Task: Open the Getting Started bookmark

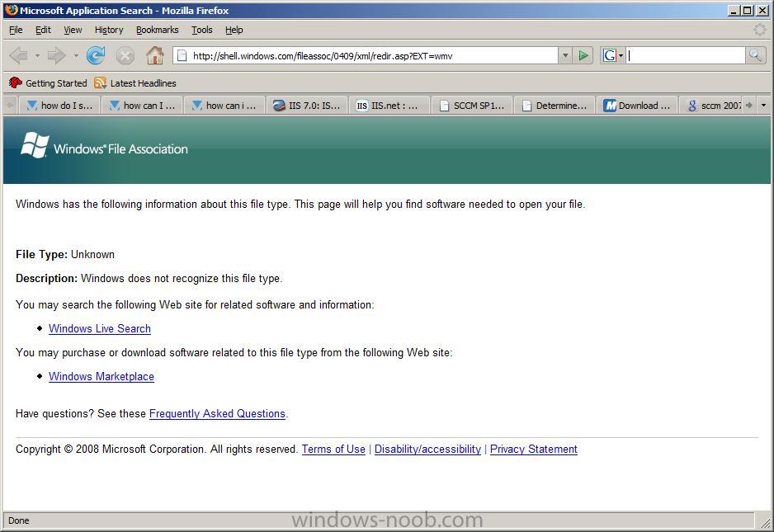Action: click(x=48, y=83)
